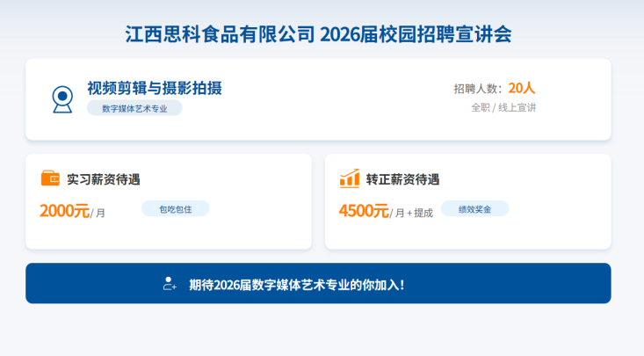Click the 4500元 full-time salary figure
The height and width of the screenshot is (356, 644).
364,211
